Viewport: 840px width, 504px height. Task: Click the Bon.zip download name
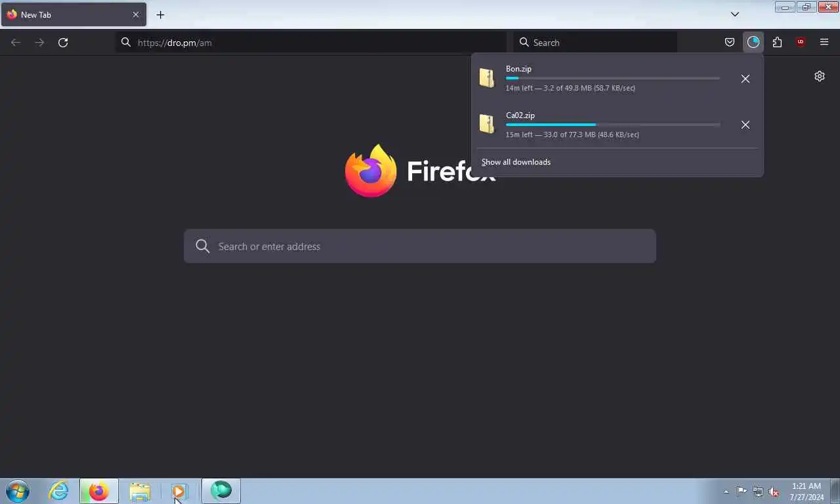[518, 69]
